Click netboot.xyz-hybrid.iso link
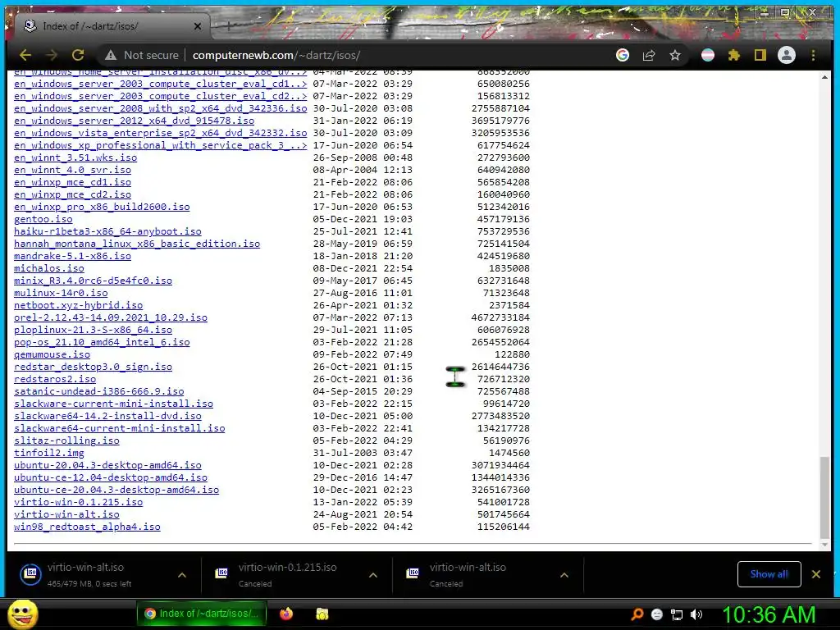 (x=79, y=305)
